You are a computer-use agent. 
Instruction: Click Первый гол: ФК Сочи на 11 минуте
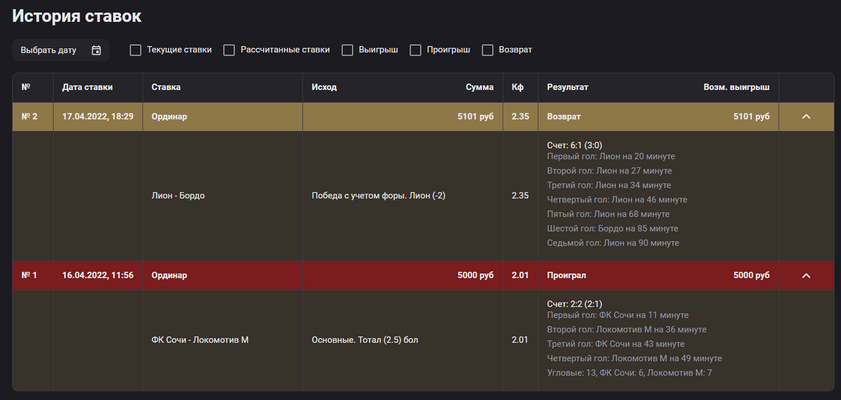tap(618, 315)
